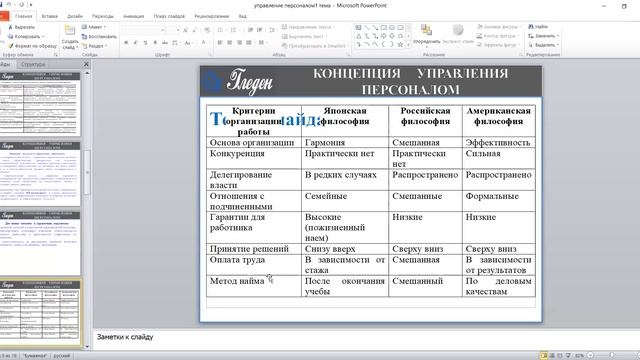640x360 pixels.
Task: Click into Заметки к слайду notes field
Action: (x=366, y=340)
